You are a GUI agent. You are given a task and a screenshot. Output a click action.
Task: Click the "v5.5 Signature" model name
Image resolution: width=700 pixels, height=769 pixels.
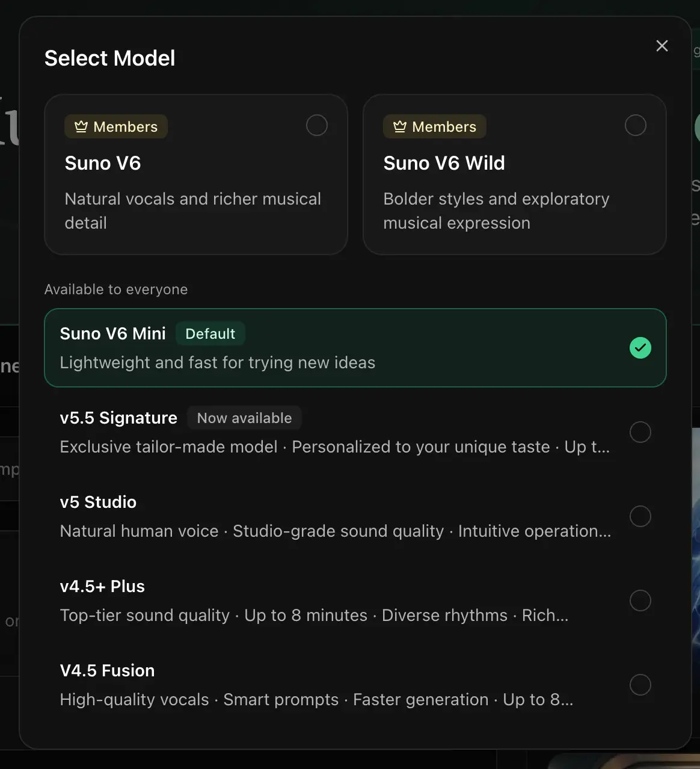[x=118, y=418]
